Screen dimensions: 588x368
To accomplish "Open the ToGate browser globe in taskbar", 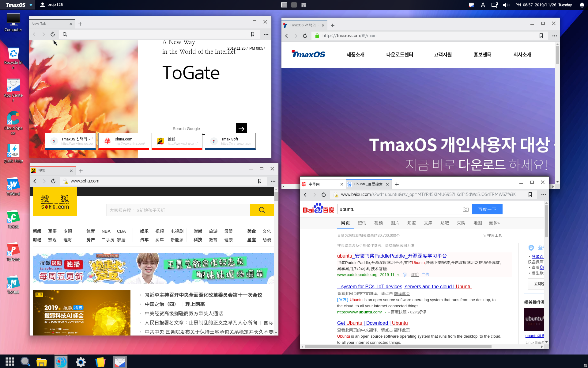I will (61, 362).
